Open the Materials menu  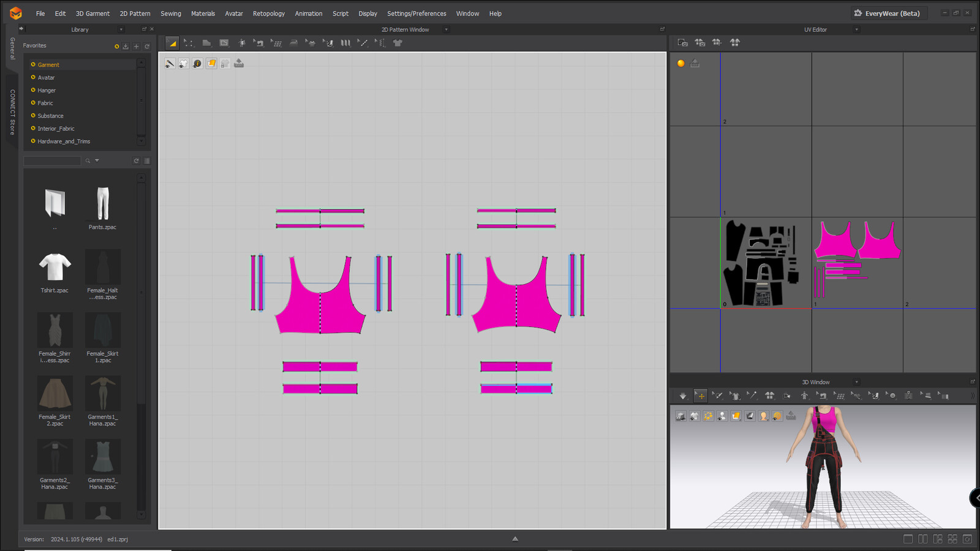pos(203,13)
